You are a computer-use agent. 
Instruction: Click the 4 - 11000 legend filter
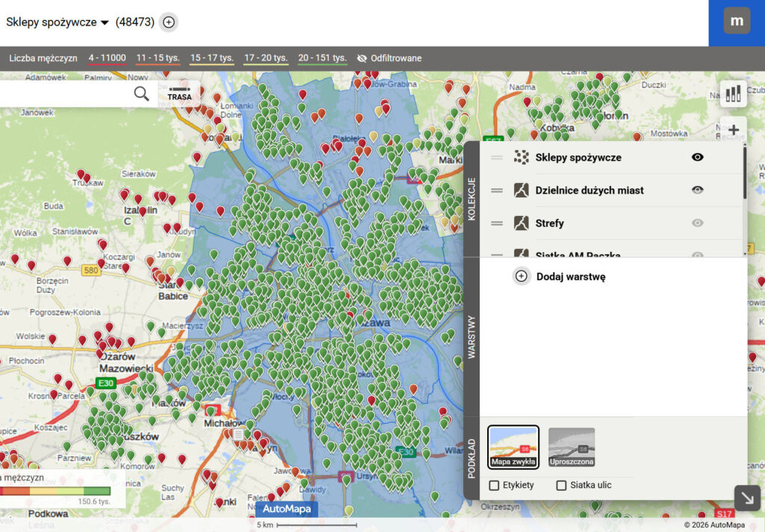(x=108, y=58)
